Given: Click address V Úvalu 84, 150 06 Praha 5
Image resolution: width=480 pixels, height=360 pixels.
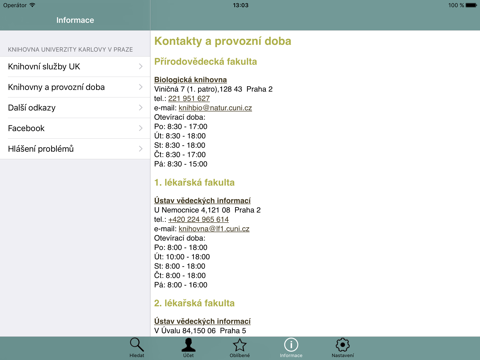Looking at the screenshot, I should tap(200, 331).
